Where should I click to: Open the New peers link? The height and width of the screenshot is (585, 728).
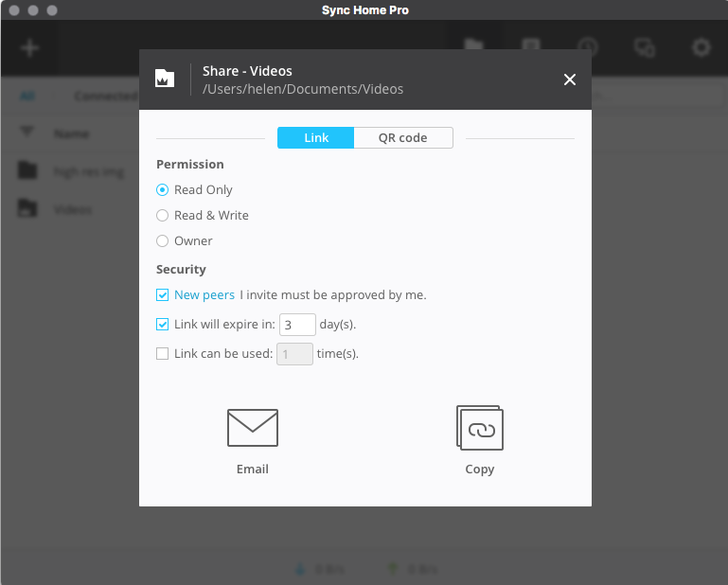point(204,294)
